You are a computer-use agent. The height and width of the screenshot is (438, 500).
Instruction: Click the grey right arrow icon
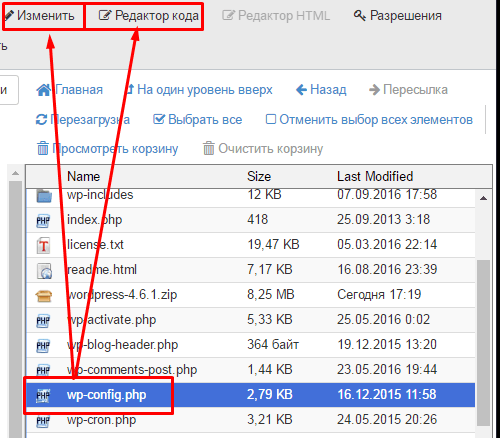(374, 90)
